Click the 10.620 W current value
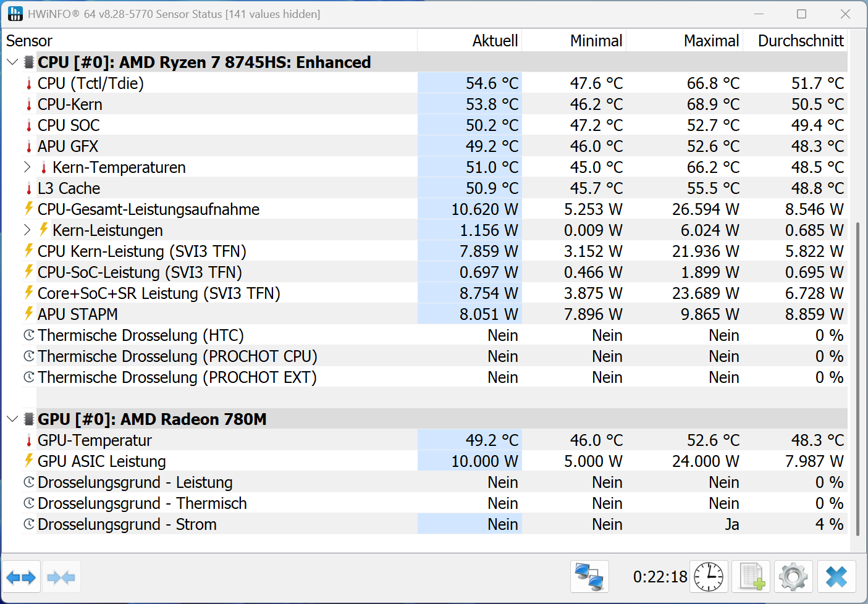Screen dimensions: 868x604 484,209
